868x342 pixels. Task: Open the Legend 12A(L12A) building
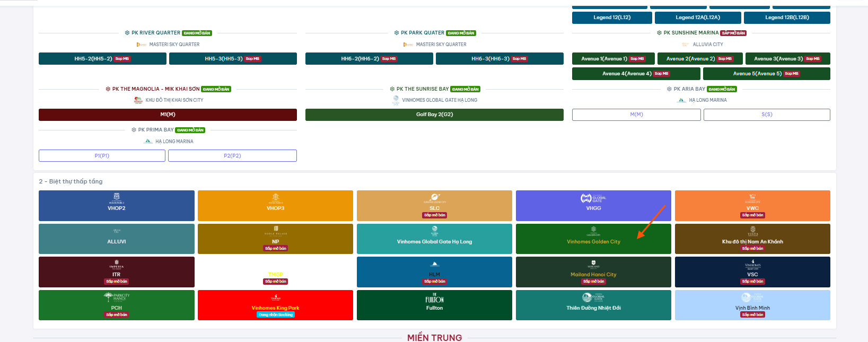[x=698, y=17]
